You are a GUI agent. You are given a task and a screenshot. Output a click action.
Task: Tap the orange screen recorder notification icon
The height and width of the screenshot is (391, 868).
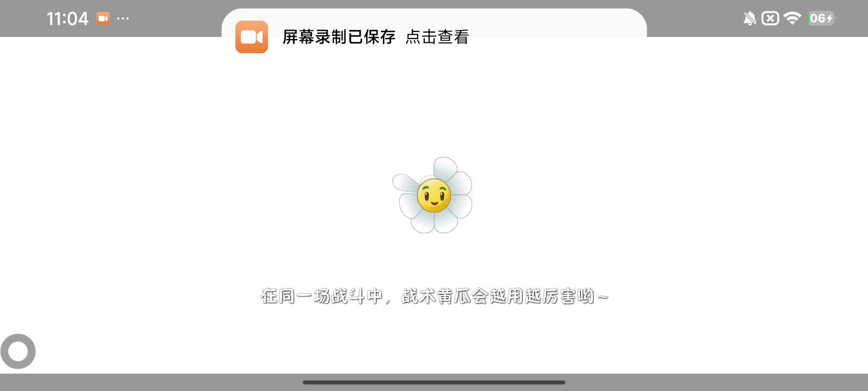[x=252, y=37]
